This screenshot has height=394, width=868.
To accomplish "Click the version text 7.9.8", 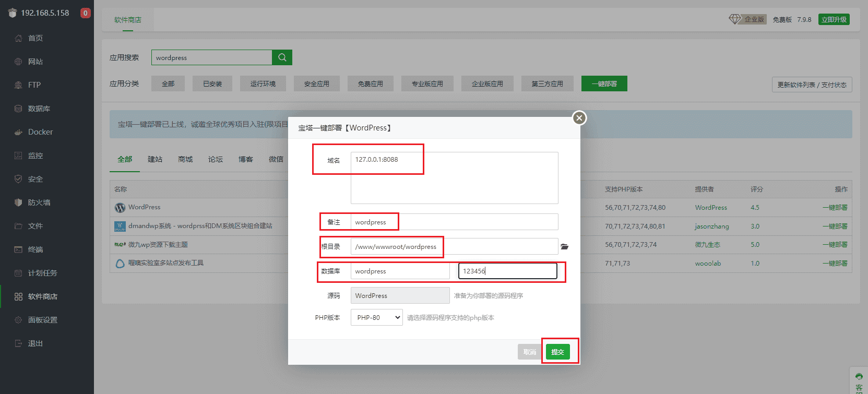I will click(x=804, y=19).
